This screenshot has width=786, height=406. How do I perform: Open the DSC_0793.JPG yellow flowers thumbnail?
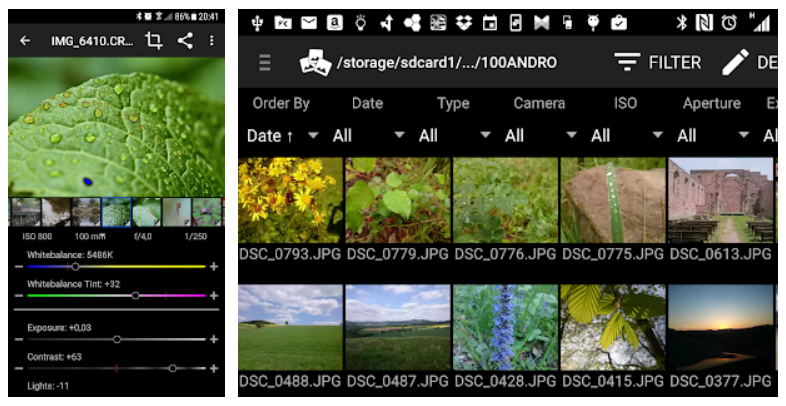coord(290,200)
